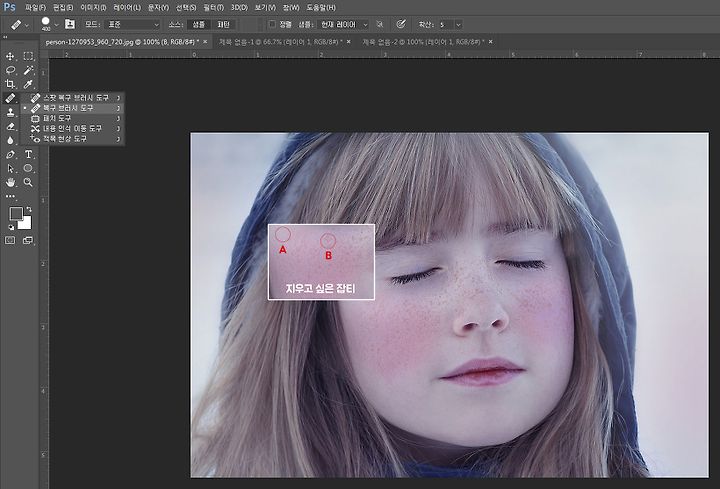The height and width of the screenshot is (489, 720).
Task: Open the 샘플 현재 레이어 dropdown
Action: coord(343,24)
